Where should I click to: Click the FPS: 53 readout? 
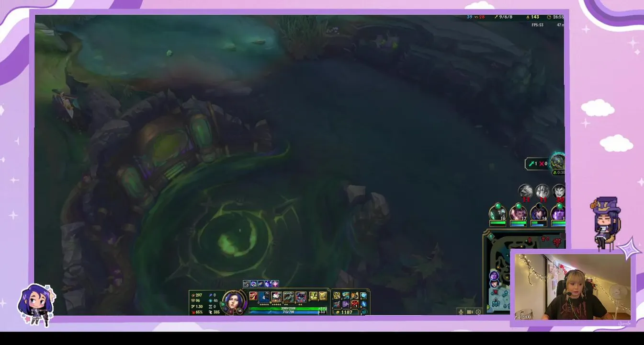[x=537, y=25]
